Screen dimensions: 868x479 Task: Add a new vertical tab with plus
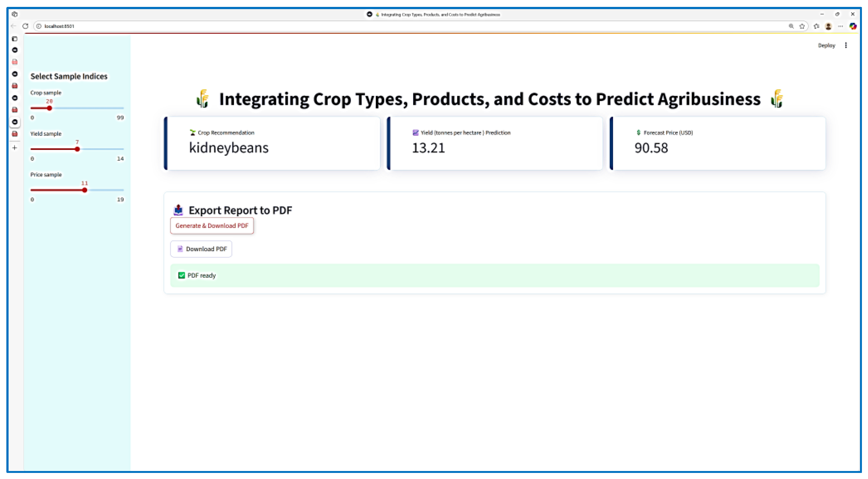(x=14, y=147)
